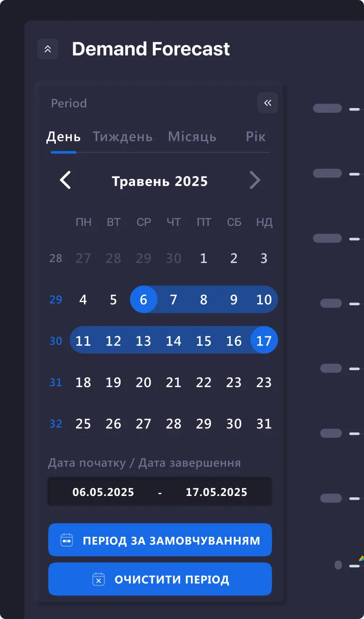Select the Місяць period tab
The width and height of the screenshot is (364, 619).
tap(192, 137)
